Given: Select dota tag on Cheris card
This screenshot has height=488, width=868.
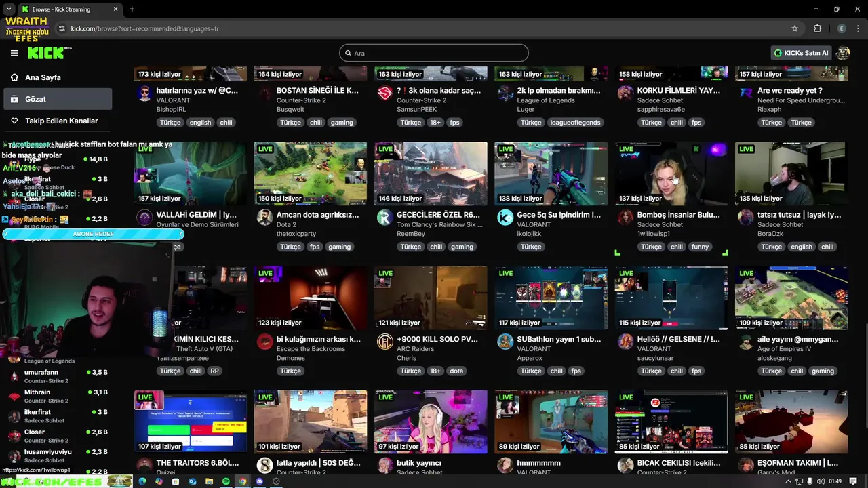Looking at the screenshot, I should [x=456, y=371].
